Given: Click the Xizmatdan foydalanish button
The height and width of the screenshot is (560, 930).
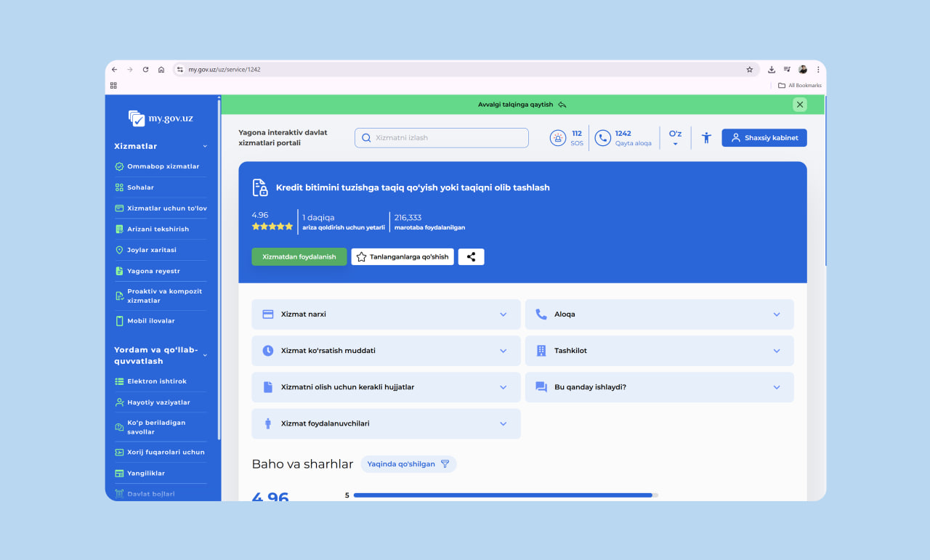Looking at the screenshot, I should coord(299,256).
